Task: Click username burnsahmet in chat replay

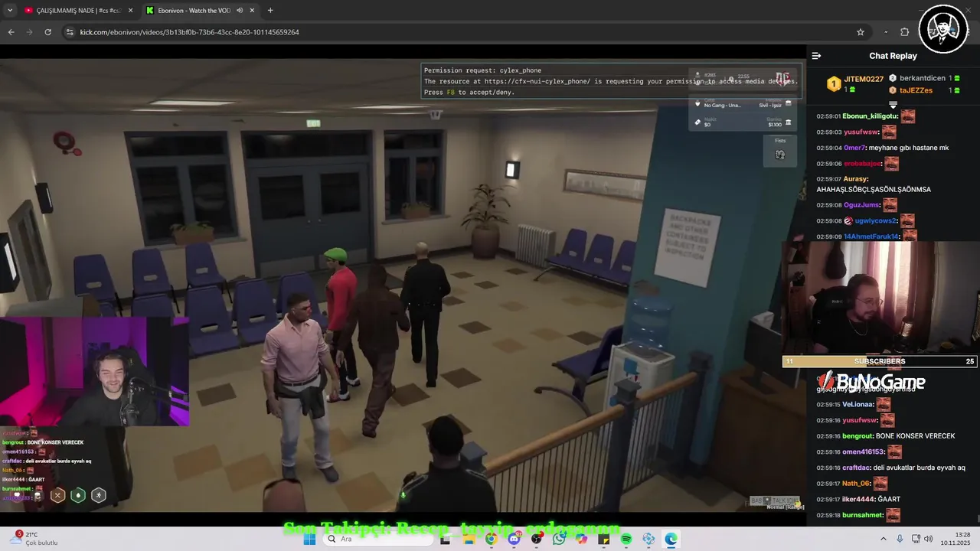Action: point(863,515)
